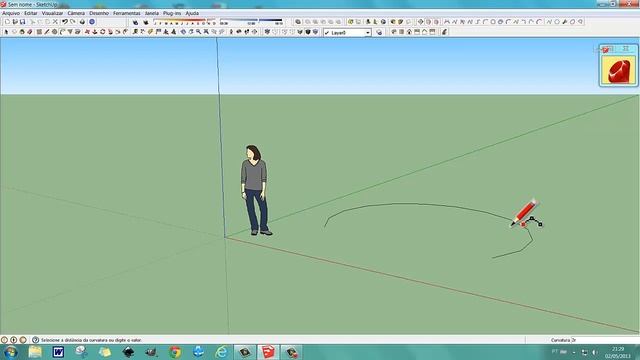Click the Front view house icon
This screenshot has height=360, width=640.
[x=409, y=31]
